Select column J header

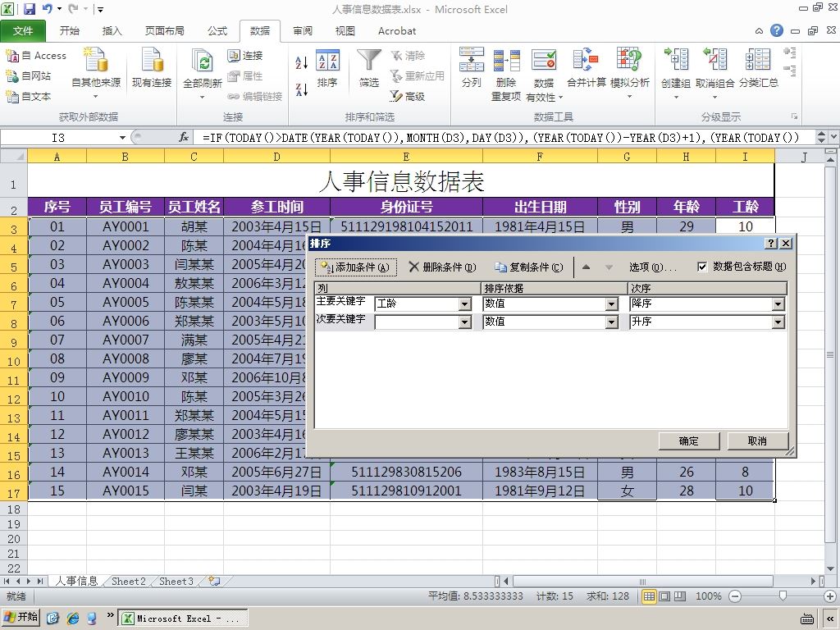804,157
